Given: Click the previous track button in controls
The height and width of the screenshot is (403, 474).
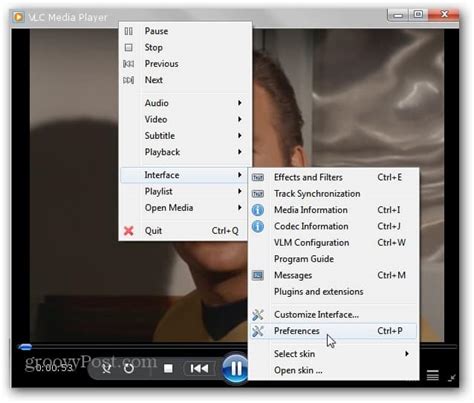Looking at the screenshot, I should [x=199, y=368].
